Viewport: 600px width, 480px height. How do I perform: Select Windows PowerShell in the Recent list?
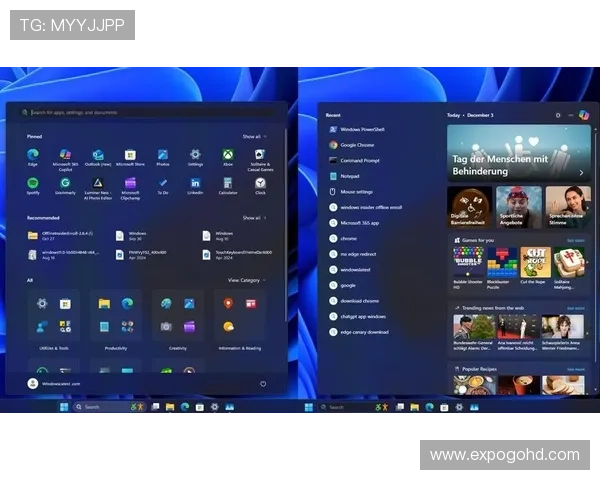(362, 129)
